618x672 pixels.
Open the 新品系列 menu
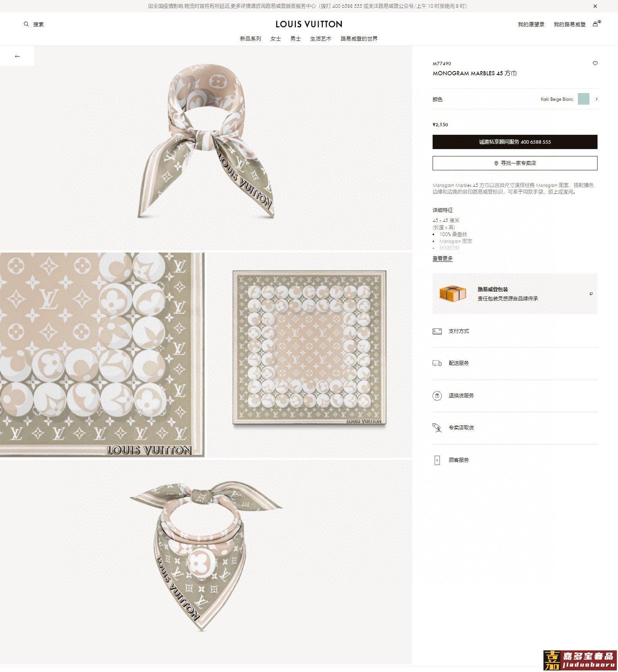point(250,39)
